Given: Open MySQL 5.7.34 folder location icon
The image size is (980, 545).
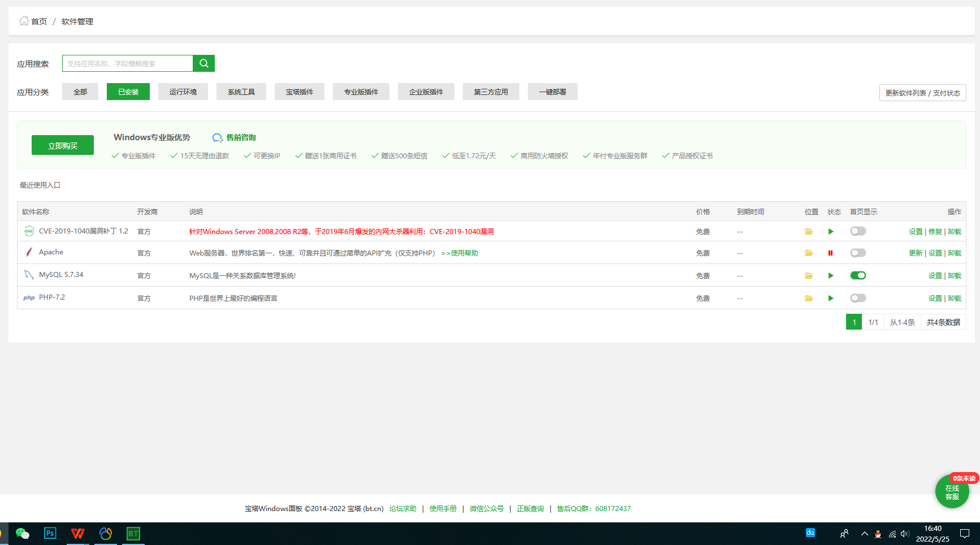Looking at the screenshot, I should 809,275.
